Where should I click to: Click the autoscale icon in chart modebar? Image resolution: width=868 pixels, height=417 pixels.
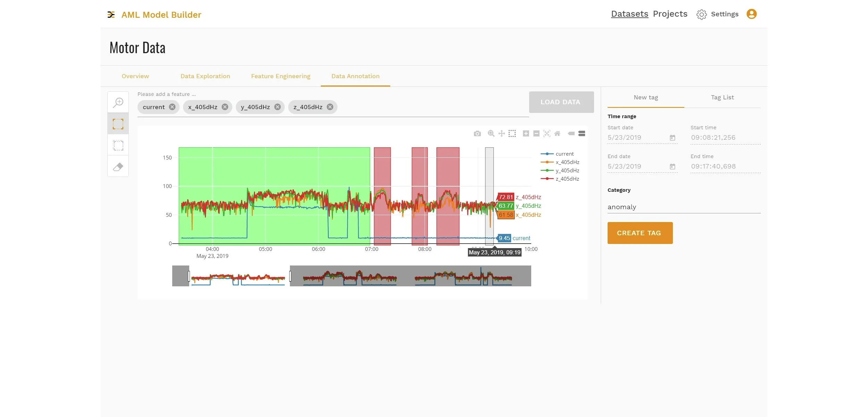tap(547, 133)
